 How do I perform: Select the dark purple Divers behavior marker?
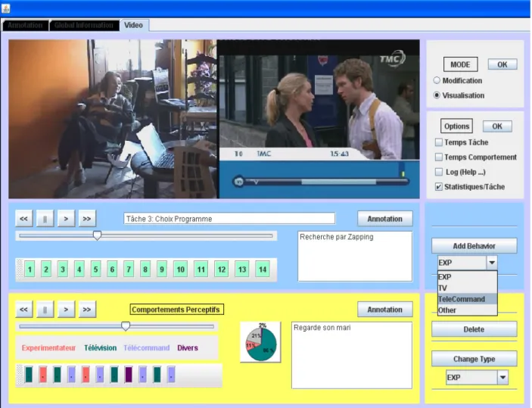pos(129,375)
